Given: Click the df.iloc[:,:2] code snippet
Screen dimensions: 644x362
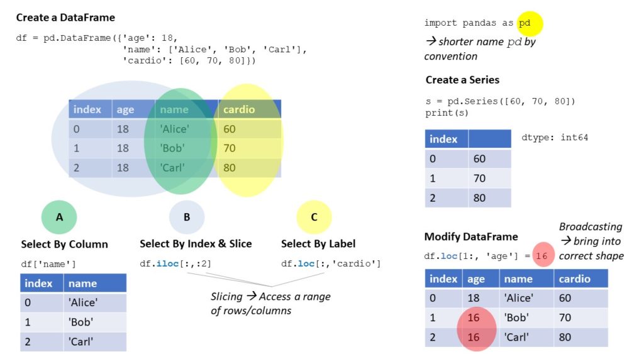Looking at the screenshot, I should pos(175,263).
